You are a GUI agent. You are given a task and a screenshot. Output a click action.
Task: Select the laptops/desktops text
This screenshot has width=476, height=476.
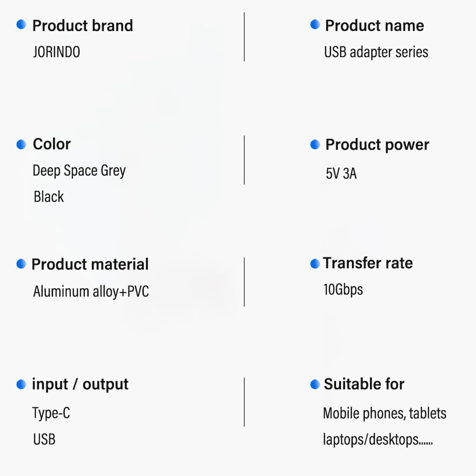pos(377,440)
